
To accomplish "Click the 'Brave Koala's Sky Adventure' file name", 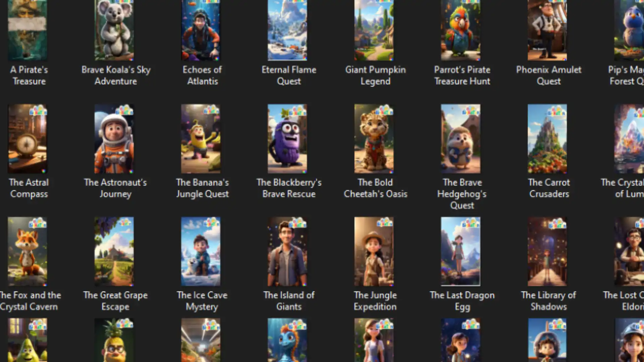I will click(116, 75).
